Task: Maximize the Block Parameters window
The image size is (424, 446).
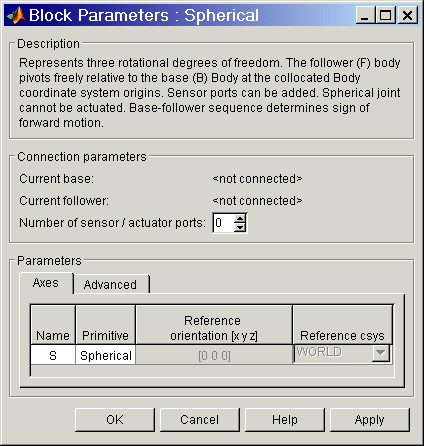Action: pos(386,16)
